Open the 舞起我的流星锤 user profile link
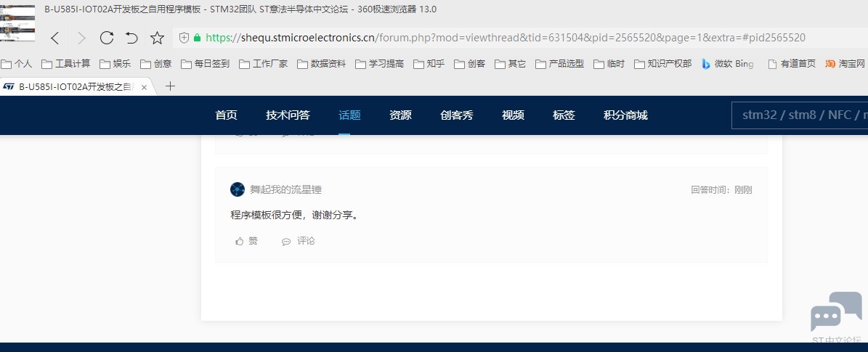868x352 pixels. click(x=285, y=190)
